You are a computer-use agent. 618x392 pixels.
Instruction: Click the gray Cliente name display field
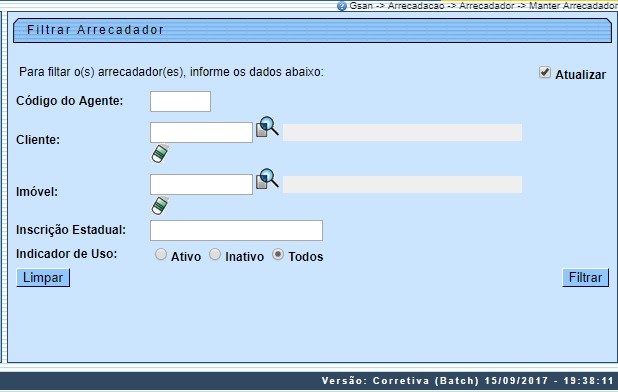coord(402,132)
